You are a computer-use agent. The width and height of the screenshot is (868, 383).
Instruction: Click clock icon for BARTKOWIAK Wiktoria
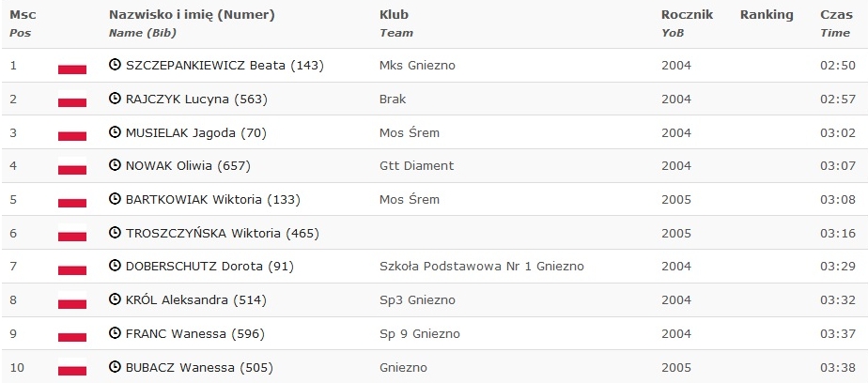(x=115, y=199)
